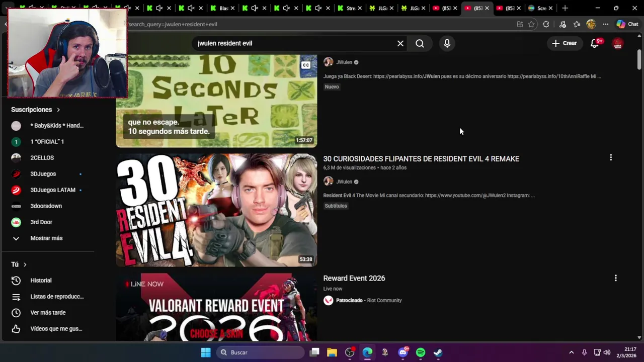The image size is (644, 362).
Task: Click the Nuevo badge
Action: click(332, 86)
